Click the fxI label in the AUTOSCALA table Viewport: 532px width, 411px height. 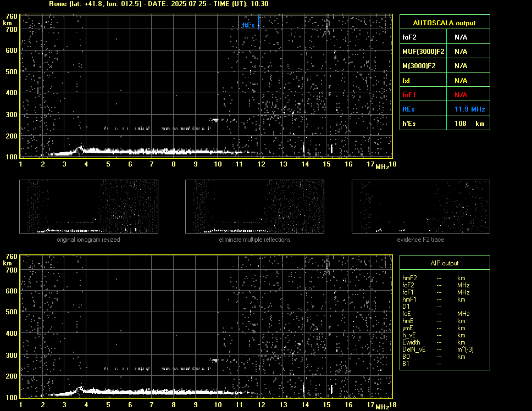pos(406,81)
